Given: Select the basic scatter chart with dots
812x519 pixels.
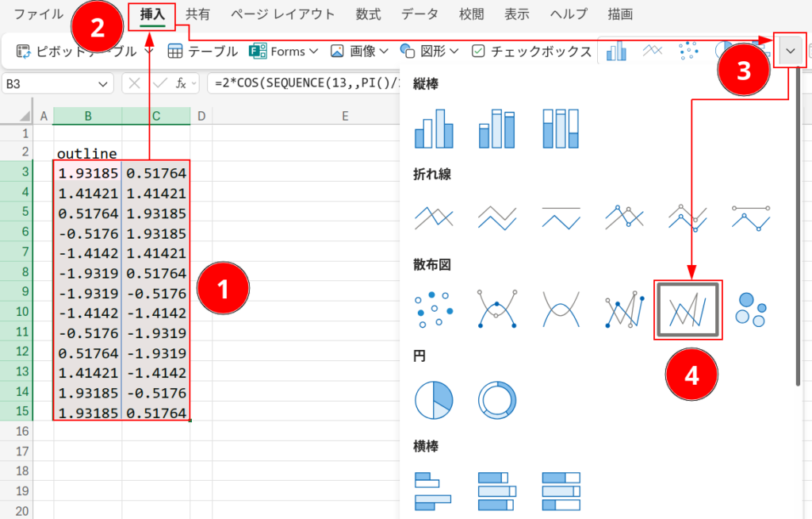Looking at the screenshot, I should coord(434,309).
